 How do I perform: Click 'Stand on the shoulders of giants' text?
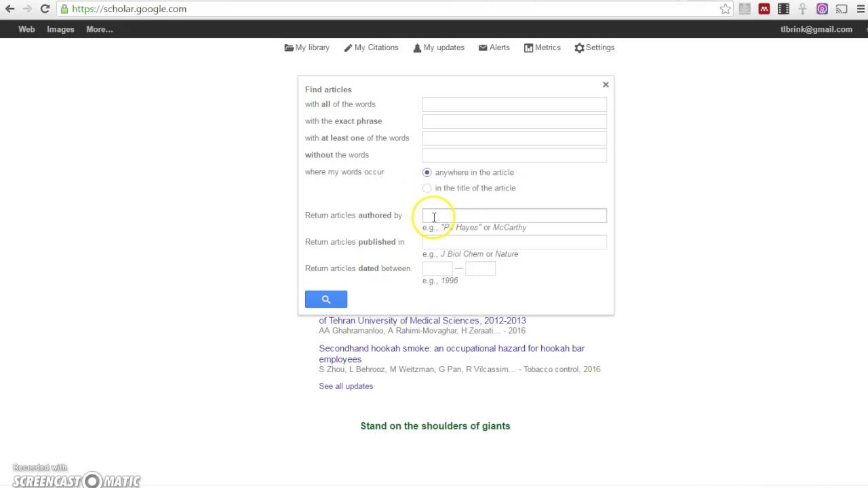click(435, 426)
